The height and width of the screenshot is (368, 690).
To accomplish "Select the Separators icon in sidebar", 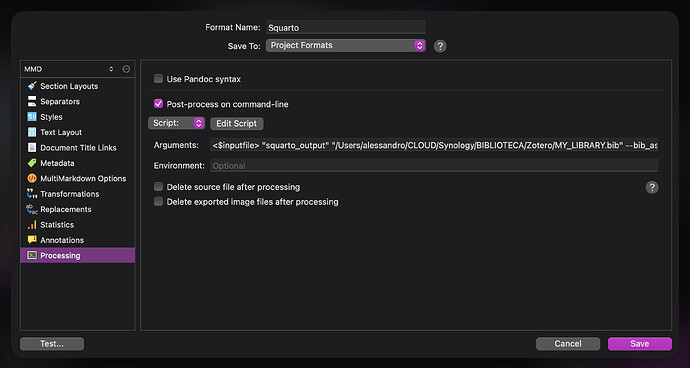I will [32, 101].
